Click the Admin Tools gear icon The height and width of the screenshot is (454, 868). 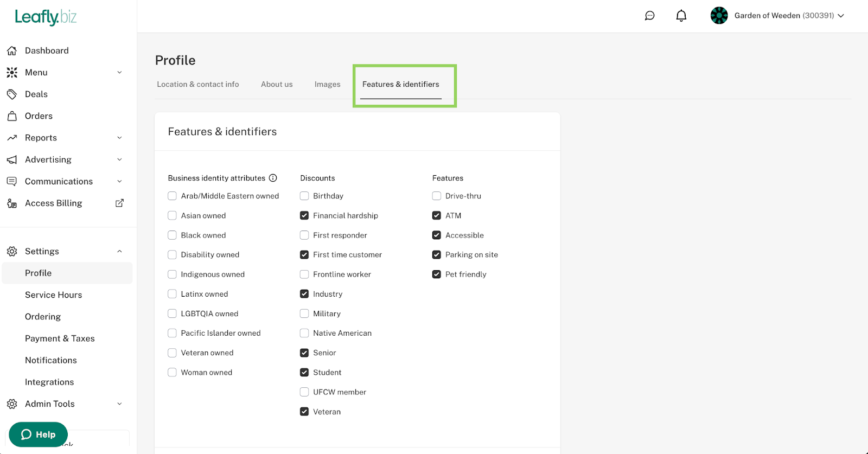[x=12, y=404]
